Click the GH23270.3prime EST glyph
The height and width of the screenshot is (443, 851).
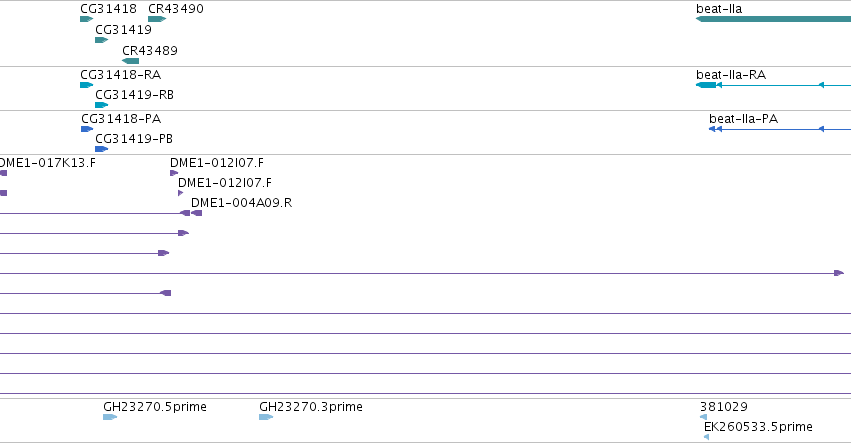tap(266, 417)
